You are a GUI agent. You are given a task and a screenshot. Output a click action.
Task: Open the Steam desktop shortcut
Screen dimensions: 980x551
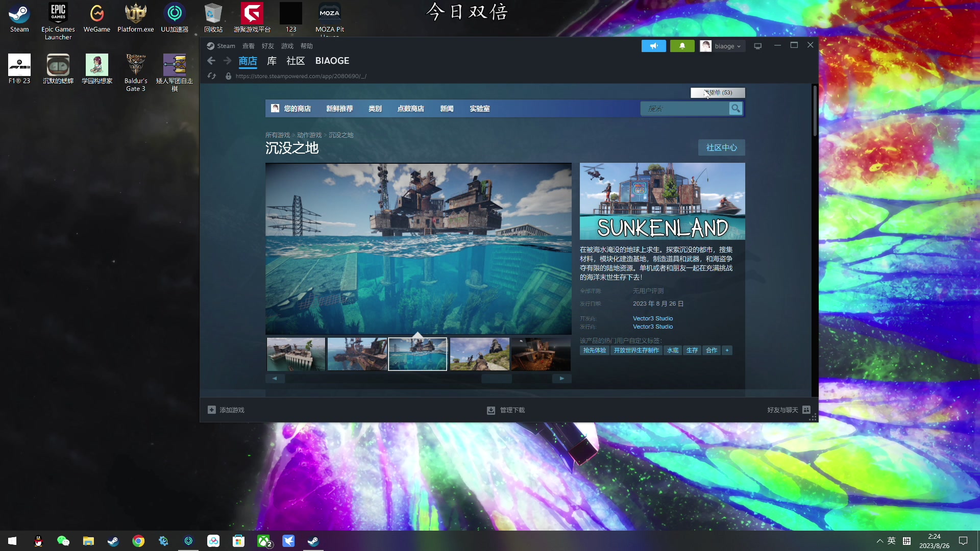19,18
